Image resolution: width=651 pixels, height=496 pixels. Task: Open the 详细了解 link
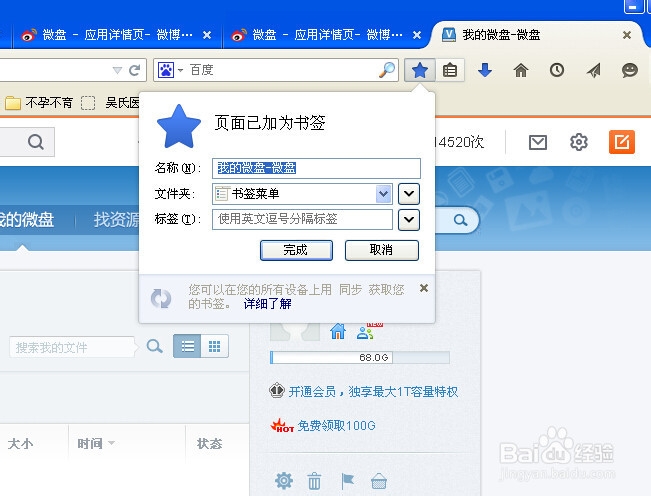[x=267, y=304]
